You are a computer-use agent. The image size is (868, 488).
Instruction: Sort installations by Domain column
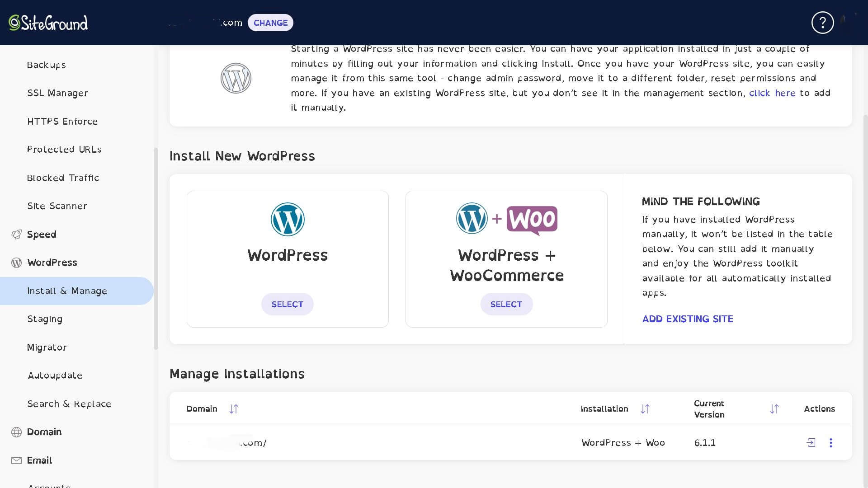coord(232,408)
